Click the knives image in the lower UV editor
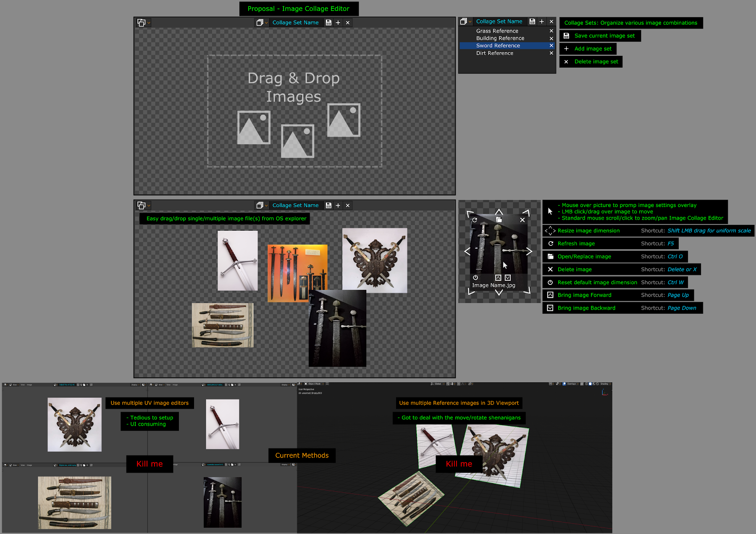 click(x=75, y=502)
